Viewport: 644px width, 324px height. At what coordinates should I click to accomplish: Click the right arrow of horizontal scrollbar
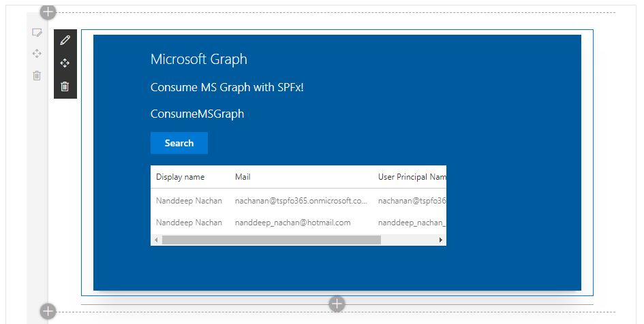[440, 240]
